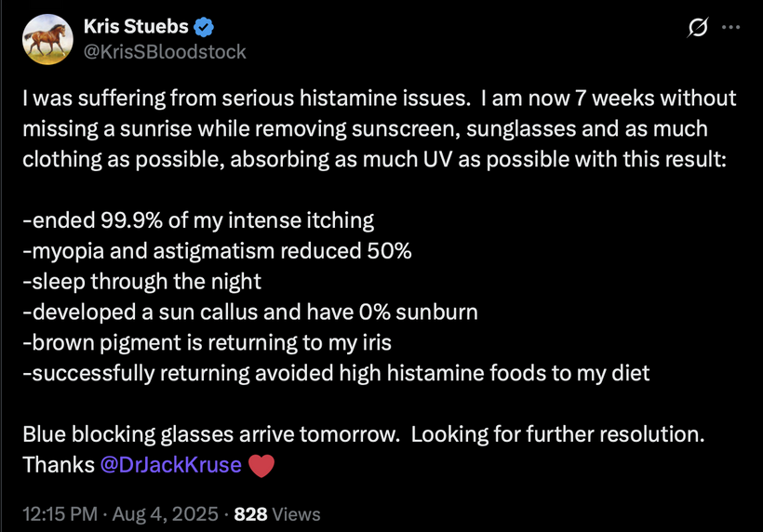
Task: Click the histamine issues opening paragraph
Action: 380,129
